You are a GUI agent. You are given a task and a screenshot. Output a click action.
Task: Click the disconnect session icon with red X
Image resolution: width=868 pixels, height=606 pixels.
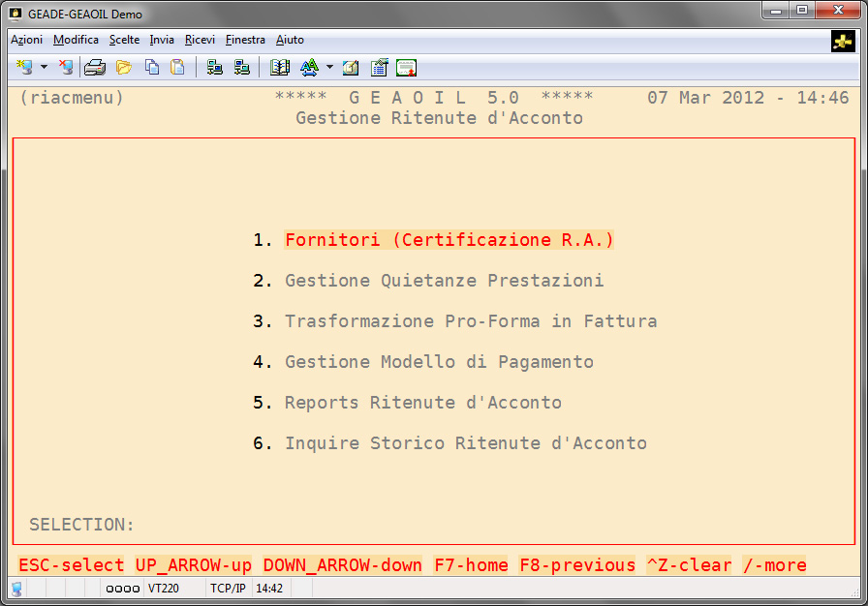[x=65, y=67]
